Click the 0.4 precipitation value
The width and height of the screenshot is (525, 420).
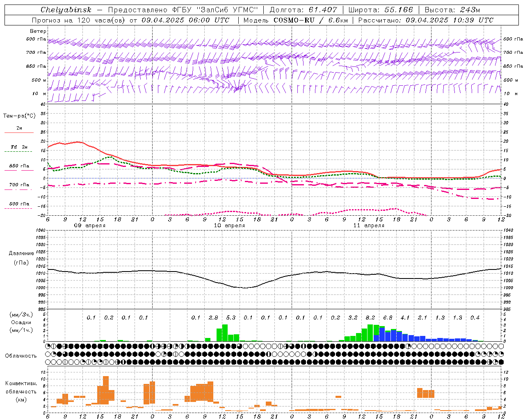coord(475,317)
